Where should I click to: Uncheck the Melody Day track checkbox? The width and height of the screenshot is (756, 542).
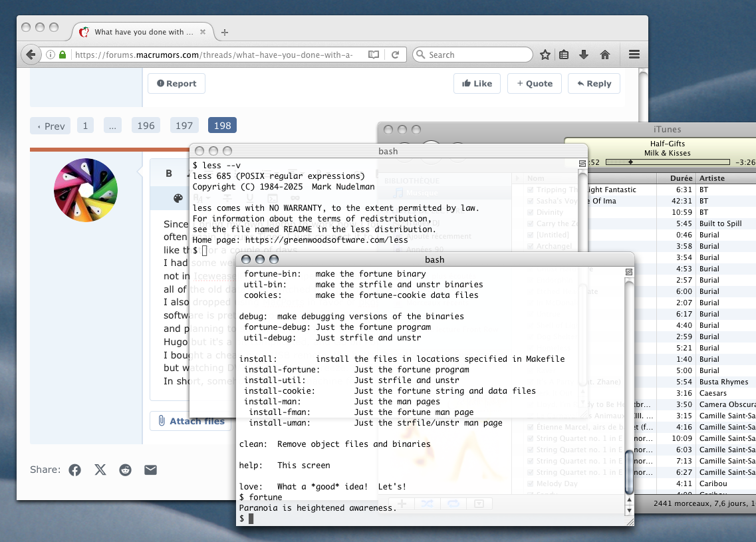pos(531,483)
